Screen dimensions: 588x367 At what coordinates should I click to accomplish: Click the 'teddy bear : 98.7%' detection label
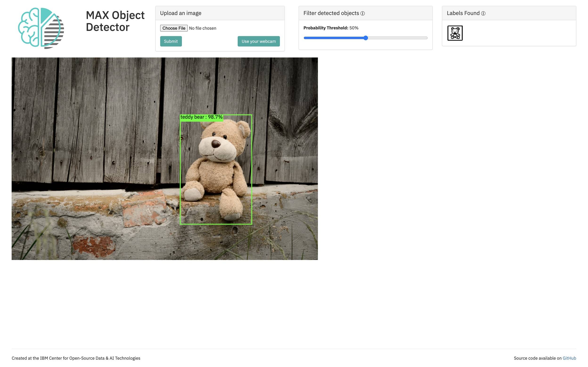pos(201,117)
